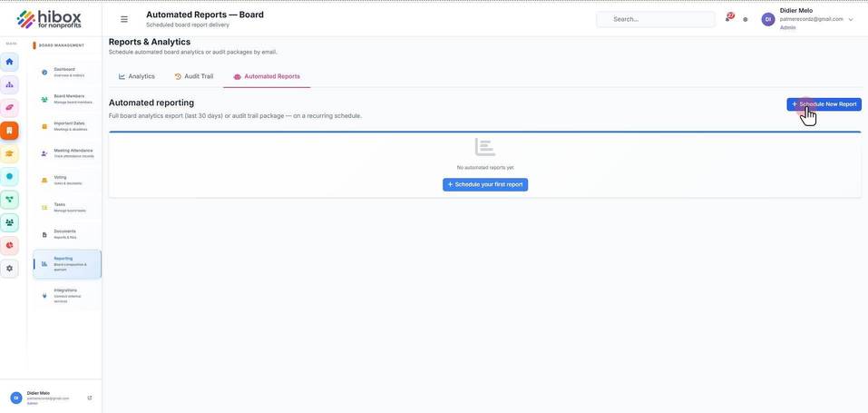Click the Tasks sidebar icon
The image size is (868, 413).
44,207
